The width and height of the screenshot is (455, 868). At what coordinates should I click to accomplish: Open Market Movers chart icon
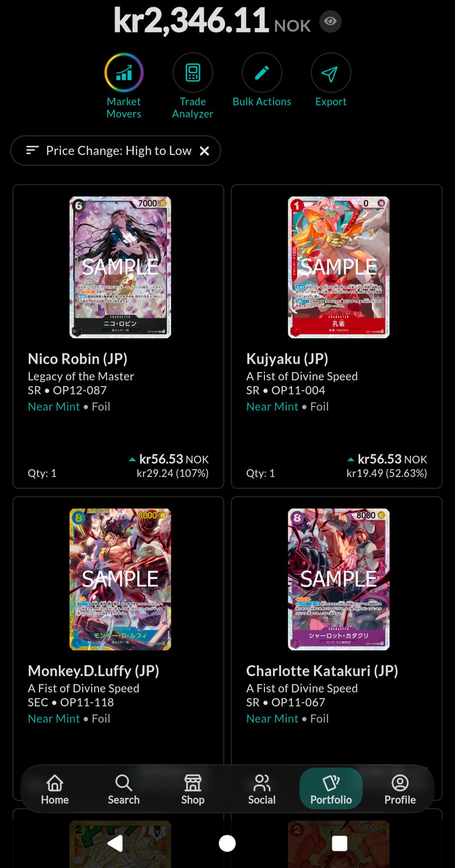(x=124, y=73)
